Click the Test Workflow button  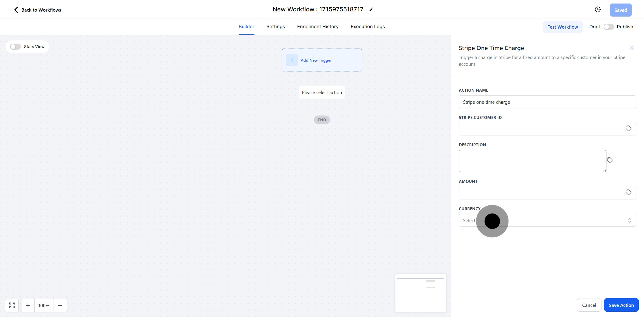tap(563, 27)
